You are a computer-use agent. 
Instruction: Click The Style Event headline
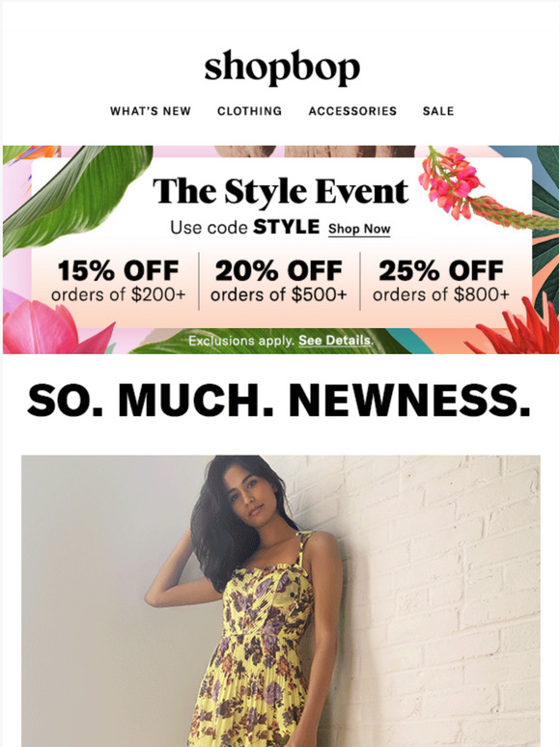pos(281,191)
